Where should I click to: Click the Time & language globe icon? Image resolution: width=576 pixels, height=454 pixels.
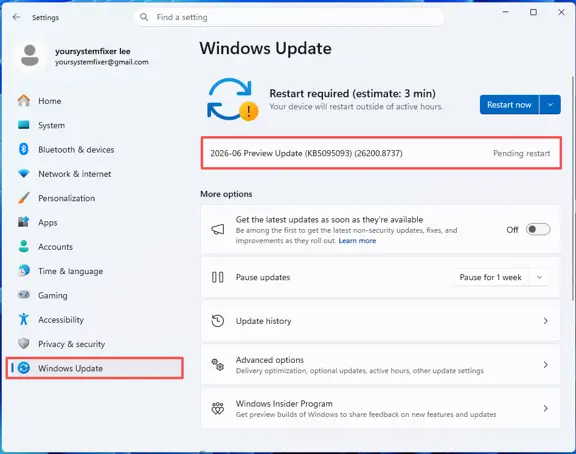pyautogui.click(x=24, y=271)
